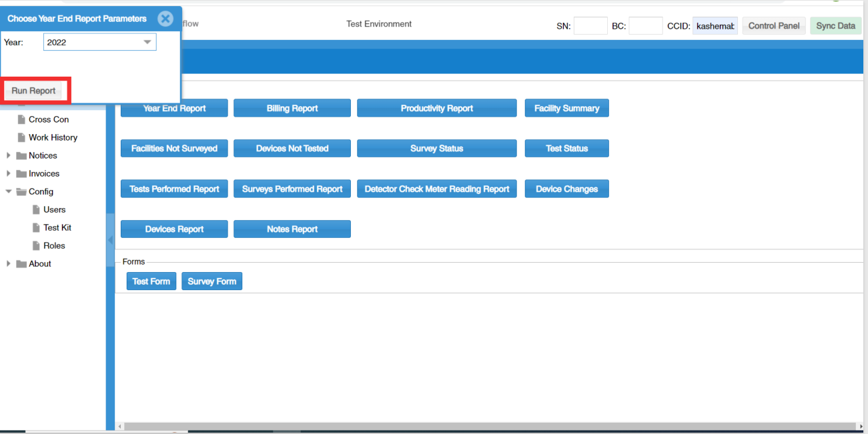Focus the SN input field
The image size is (868, 434).
click(590, 26)
